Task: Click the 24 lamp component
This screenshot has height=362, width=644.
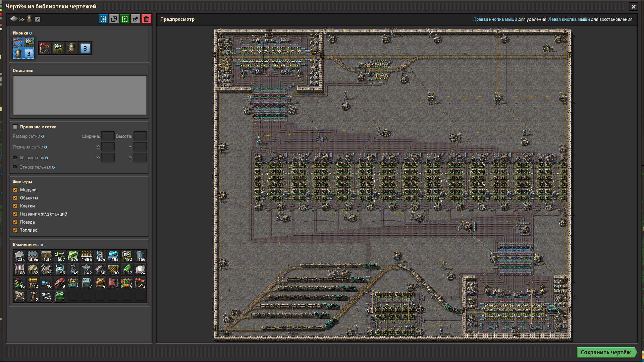Action: coord(140,269)
